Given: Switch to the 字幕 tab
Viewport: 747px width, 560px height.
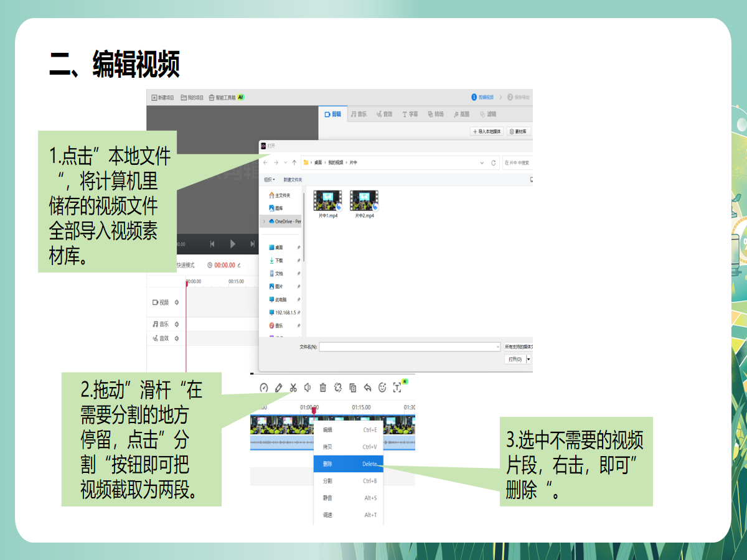Looking at the screenshot, I should [x=410, y=114].
